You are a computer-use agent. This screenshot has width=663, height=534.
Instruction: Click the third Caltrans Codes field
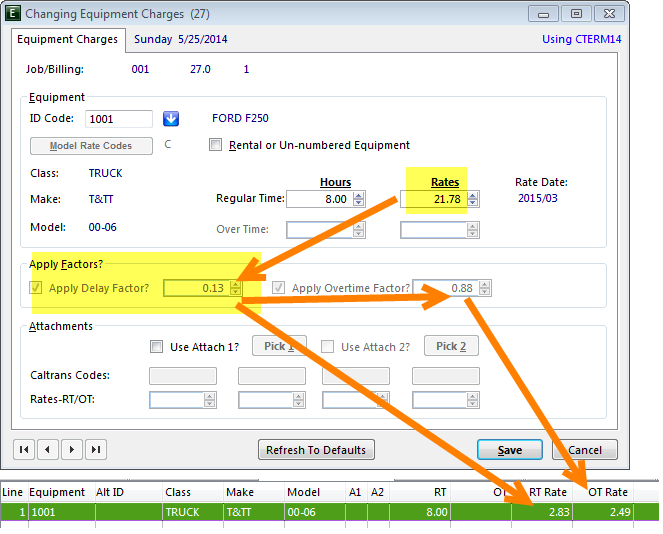(x=356, y=376)
